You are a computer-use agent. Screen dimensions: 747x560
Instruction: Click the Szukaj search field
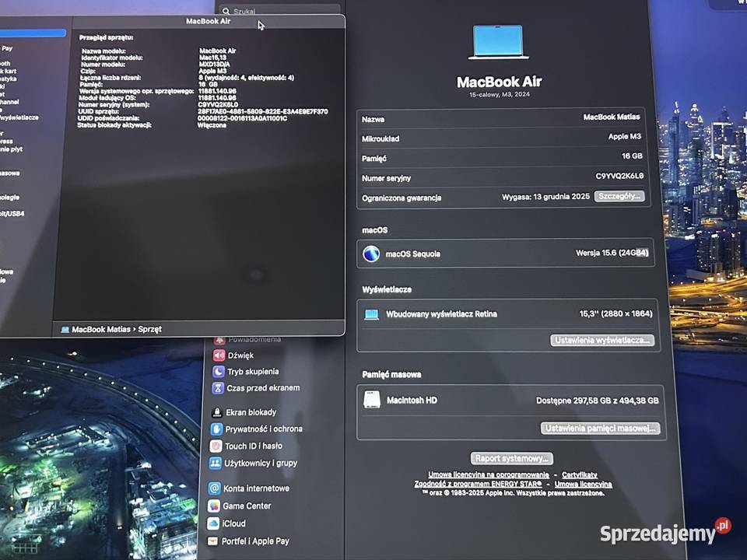coord(279,10)
